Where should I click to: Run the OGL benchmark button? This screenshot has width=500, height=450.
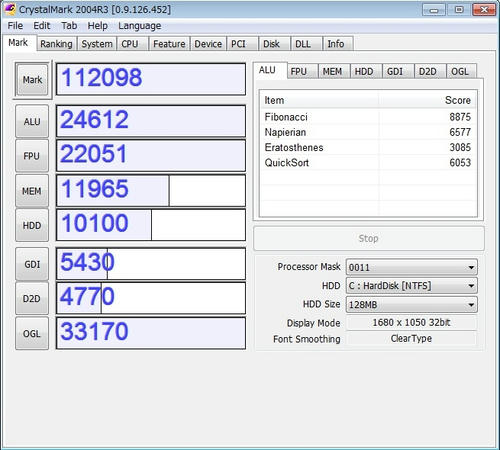click(32, 333)
